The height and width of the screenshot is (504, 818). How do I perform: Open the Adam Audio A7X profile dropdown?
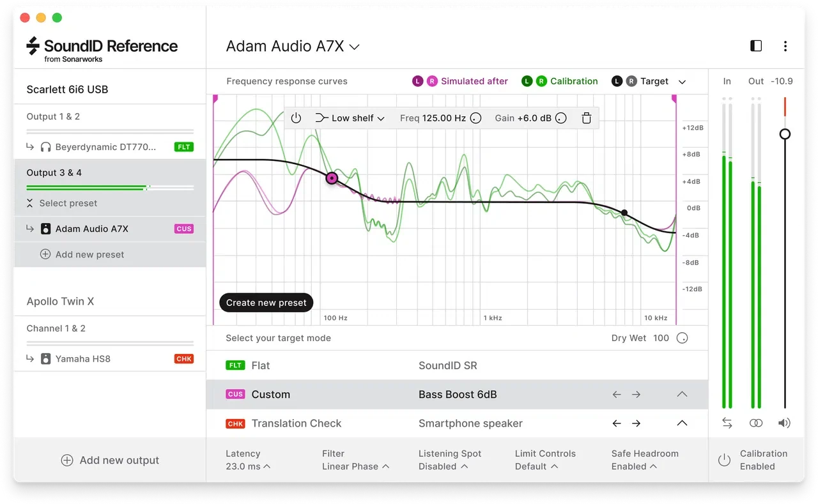click(x=293, y=47)
